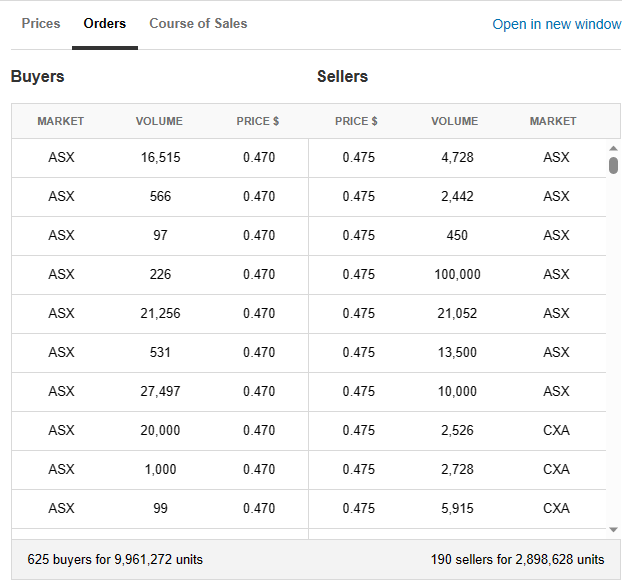The height and width of the screenshot is (580, 622).
Task: Open the Course of Sales tab
Action: click(x=198, y=23)
